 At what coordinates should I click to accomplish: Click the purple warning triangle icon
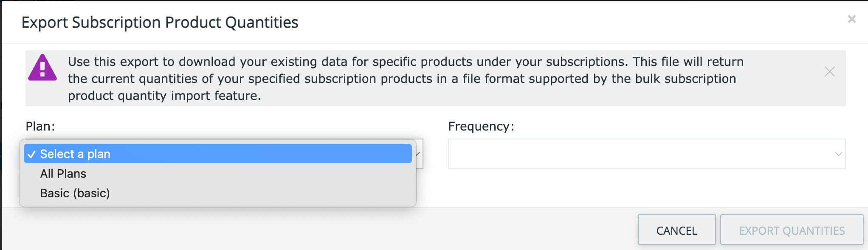42,68
